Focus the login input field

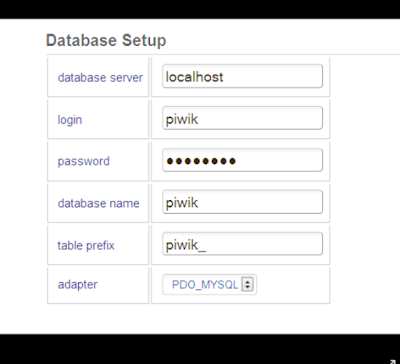point(242,118)
